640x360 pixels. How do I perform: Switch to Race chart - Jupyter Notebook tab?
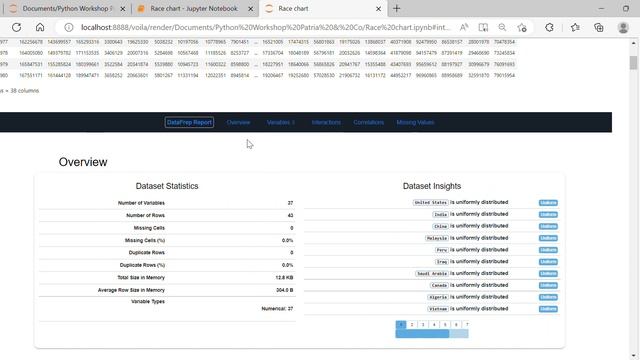[x=194, y=9]
